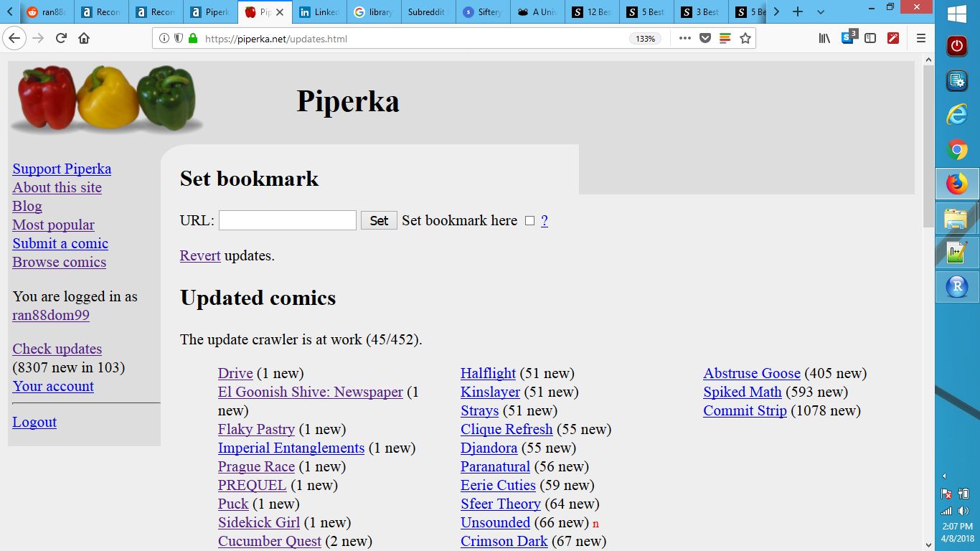The height and width of the screenshot is (551, 980).
Task: Open the blue S extension with badge 3
Action: pos(849,37)
